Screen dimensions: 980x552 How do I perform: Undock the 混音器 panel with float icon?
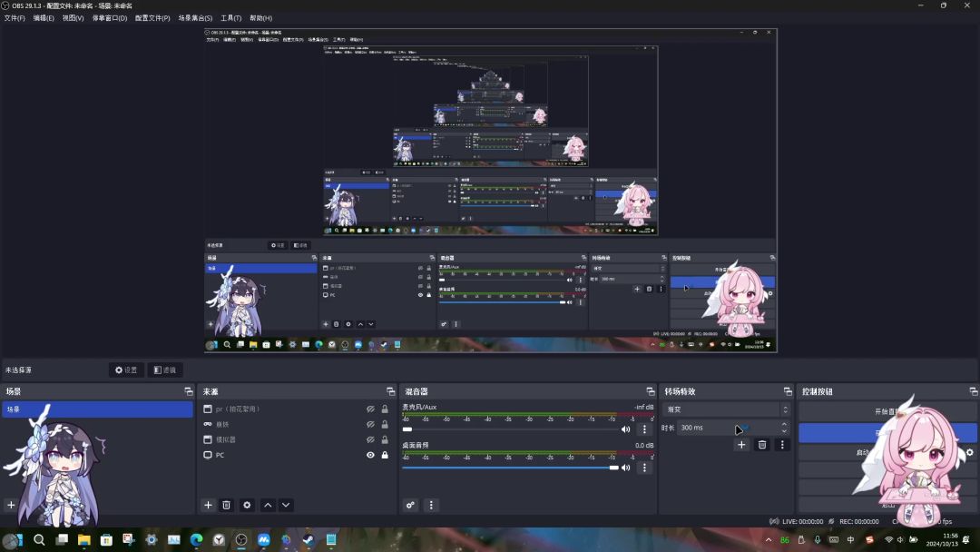click(x=650, y=391)
